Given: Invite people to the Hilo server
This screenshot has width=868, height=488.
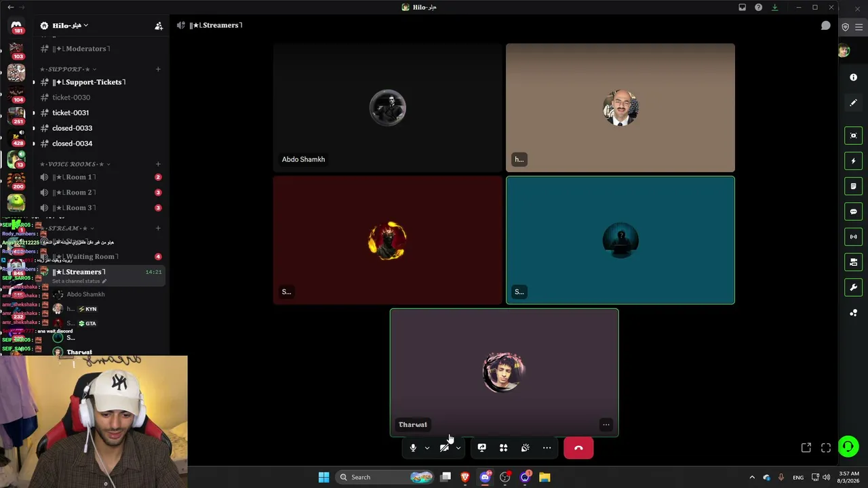Looking at the screenshot, I should point(159,26).
